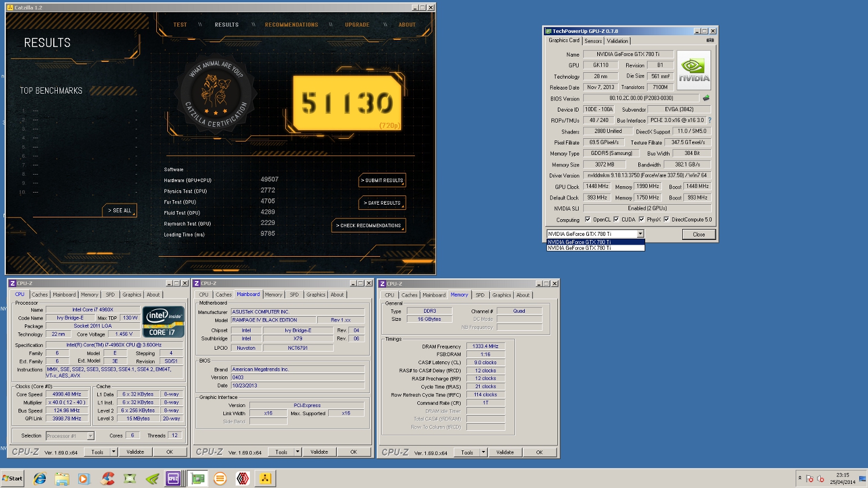Click the GPU-Z title bar icon
The image size is (868, 488).
tap(548, 31)
